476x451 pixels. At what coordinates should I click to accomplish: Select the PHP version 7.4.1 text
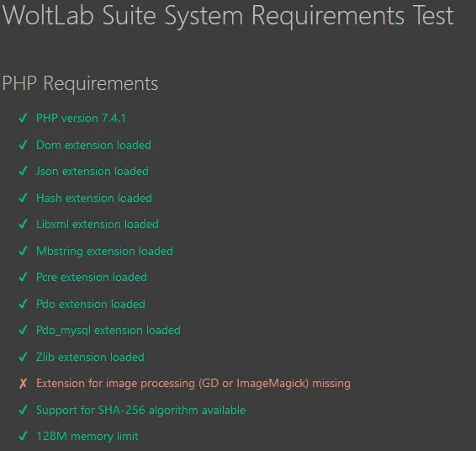point(81,118)
